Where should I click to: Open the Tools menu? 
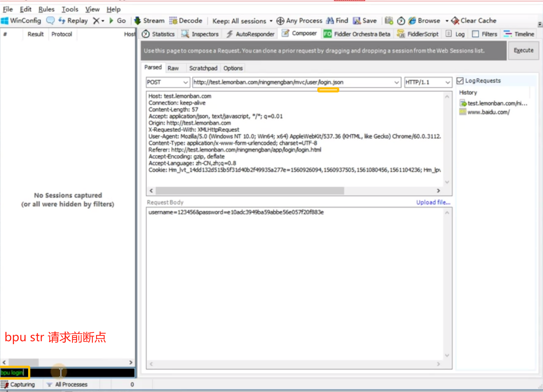pos(70,9)
